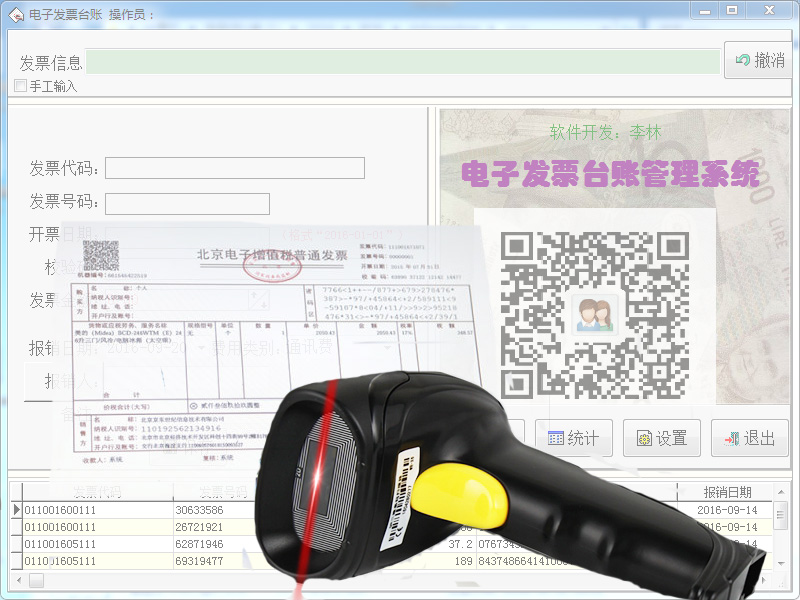Click the row selector arrow of first row

pyautogui.click(x=16, y=510)
